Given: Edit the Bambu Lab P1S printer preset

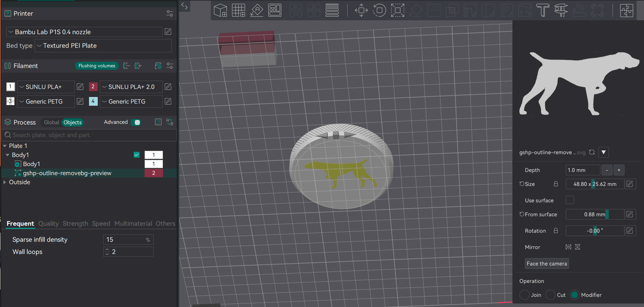Looking at the screenshot, I should (x=168, y=32).
